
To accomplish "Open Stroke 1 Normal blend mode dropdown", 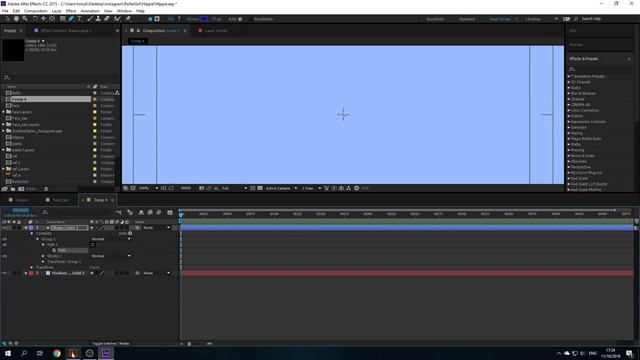I will [x=111, y=256].
